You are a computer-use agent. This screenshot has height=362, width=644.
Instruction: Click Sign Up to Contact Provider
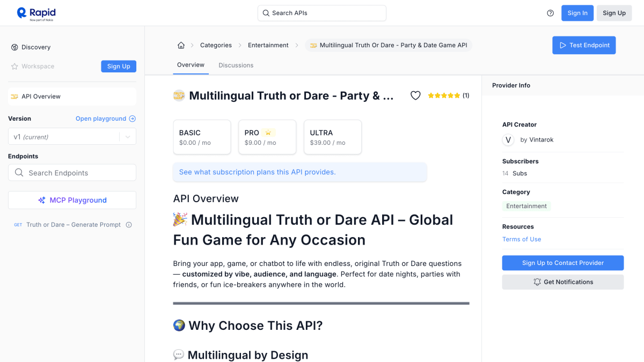[x=563, y=263]
